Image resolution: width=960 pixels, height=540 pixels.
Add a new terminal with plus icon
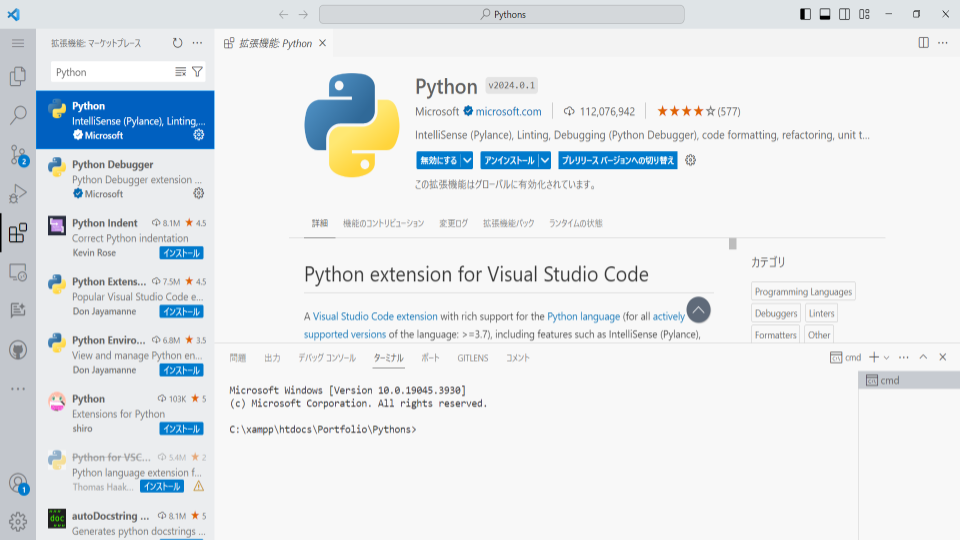(x=874, y=358)
